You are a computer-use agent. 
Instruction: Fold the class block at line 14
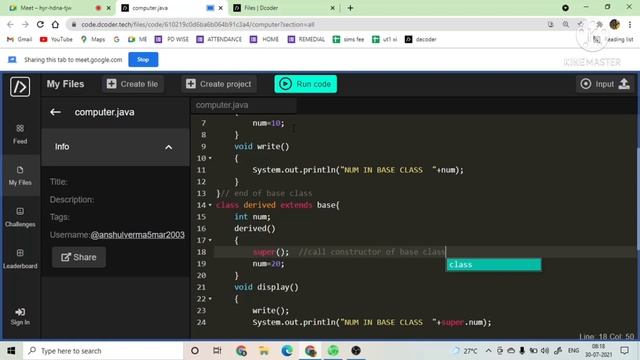[210, 205]
